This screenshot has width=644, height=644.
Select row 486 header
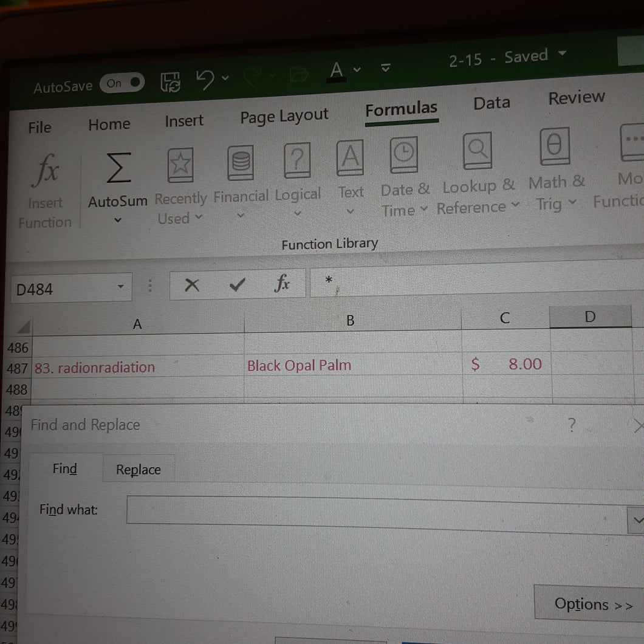coord(18,348)
